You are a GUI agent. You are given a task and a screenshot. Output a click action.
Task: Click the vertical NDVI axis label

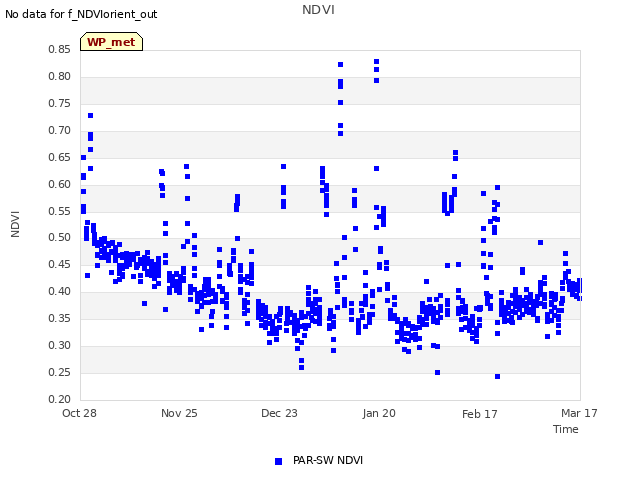tap(15, 224)
